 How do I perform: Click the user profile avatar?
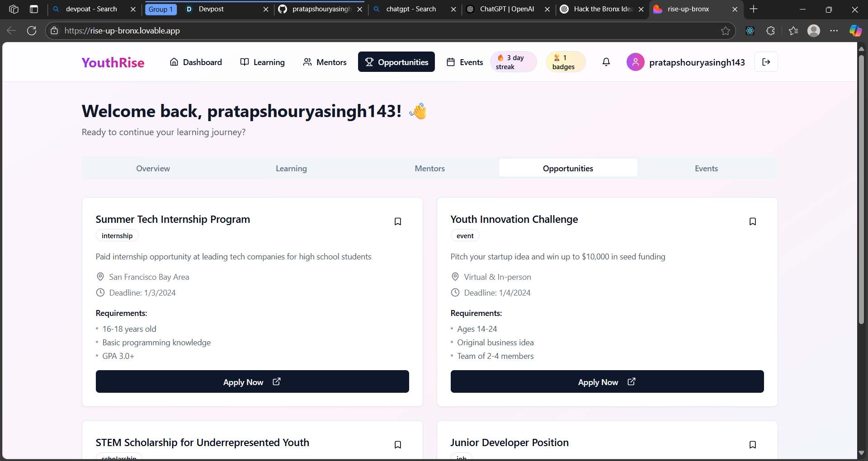[635, 62]
